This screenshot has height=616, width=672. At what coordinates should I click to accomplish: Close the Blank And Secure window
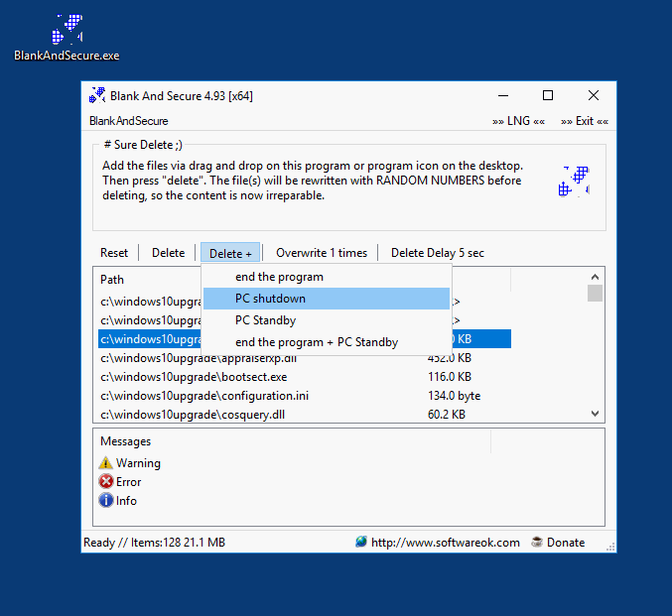[594, 95]
